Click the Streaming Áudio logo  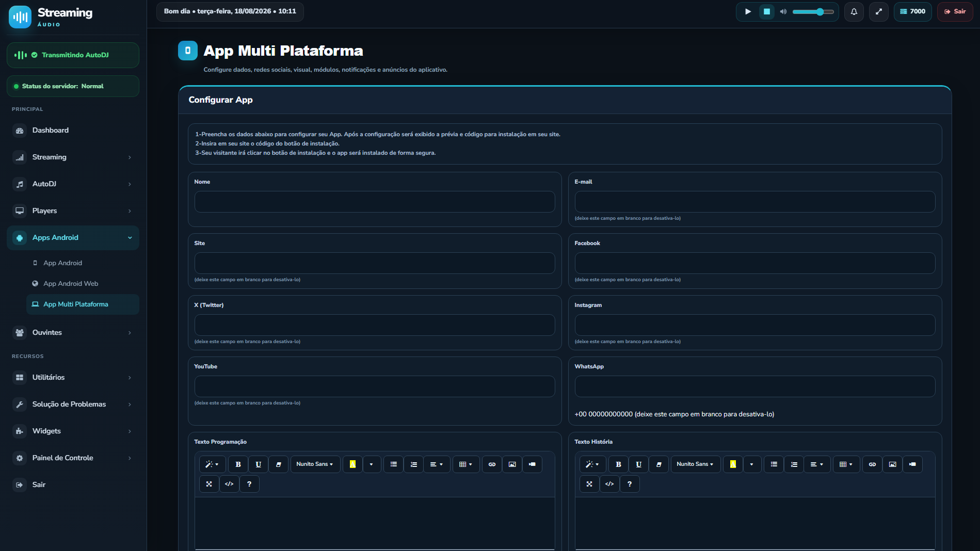pos(51,17)
